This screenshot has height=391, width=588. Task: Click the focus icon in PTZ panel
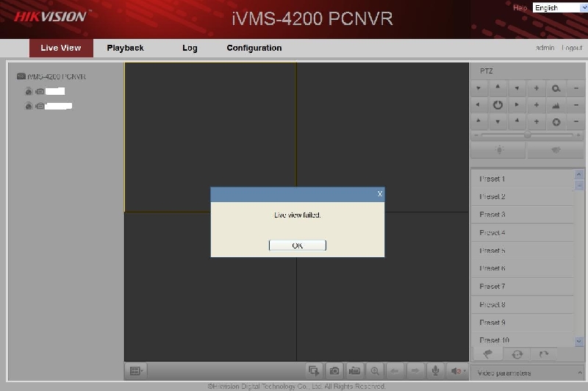coord(556,105)
